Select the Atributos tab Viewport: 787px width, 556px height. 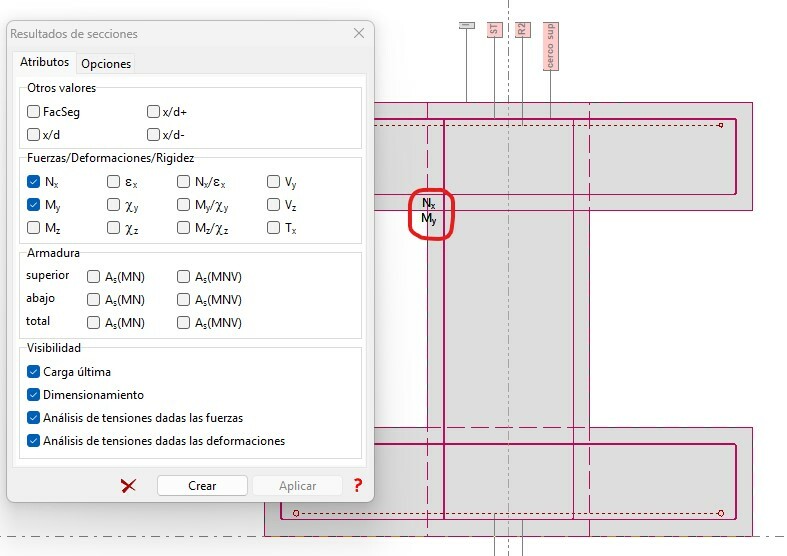click(45, 62)
